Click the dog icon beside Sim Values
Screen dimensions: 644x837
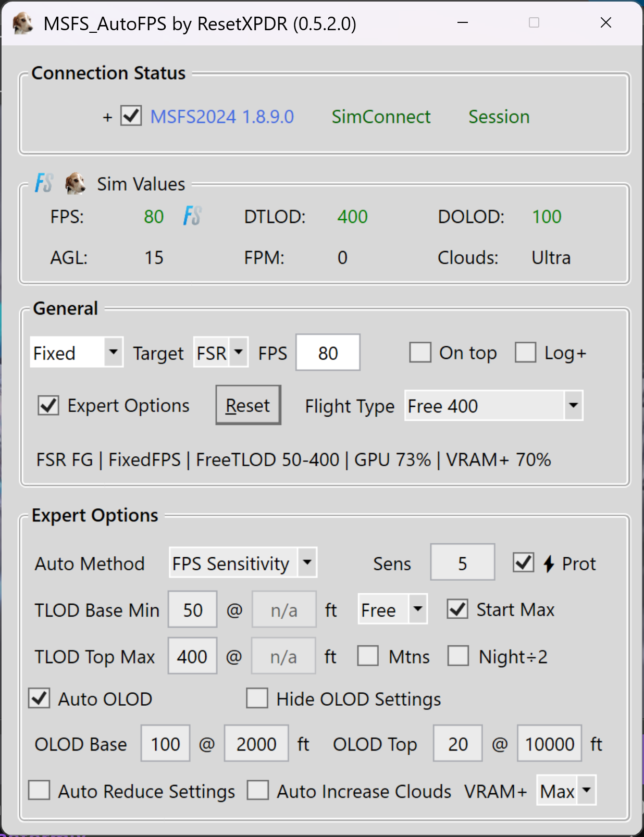tap(76, 183)
